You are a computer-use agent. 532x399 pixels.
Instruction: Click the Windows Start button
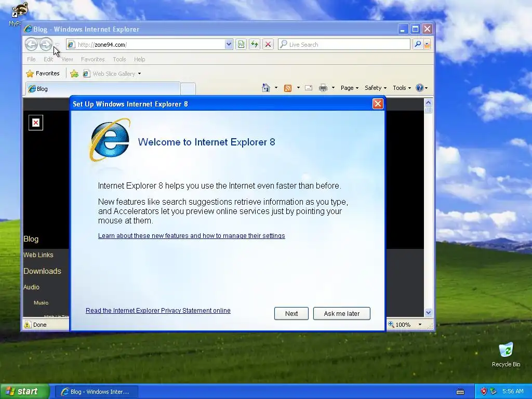pos(25,392)
